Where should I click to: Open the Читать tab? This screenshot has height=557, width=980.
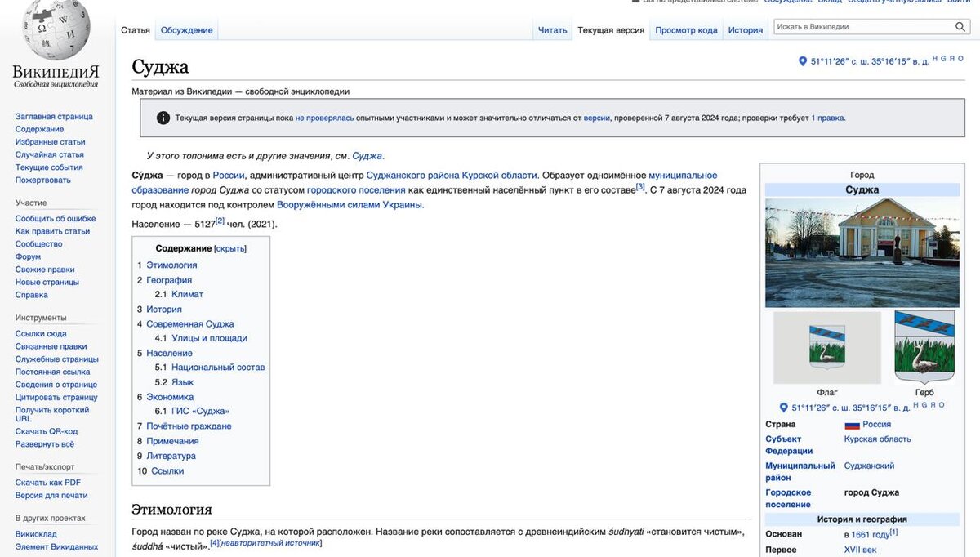tap(552, 30)
